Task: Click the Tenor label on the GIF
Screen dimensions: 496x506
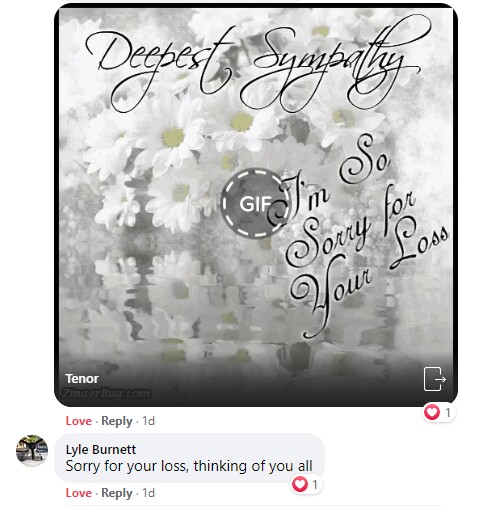Action: [82, 379]
